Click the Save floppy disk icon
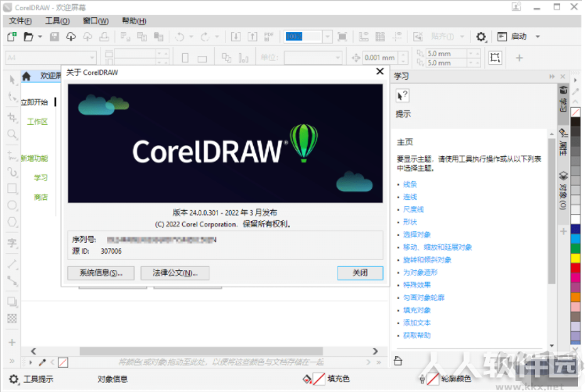This screenshot has width=585, height=392. pos(55,37)
